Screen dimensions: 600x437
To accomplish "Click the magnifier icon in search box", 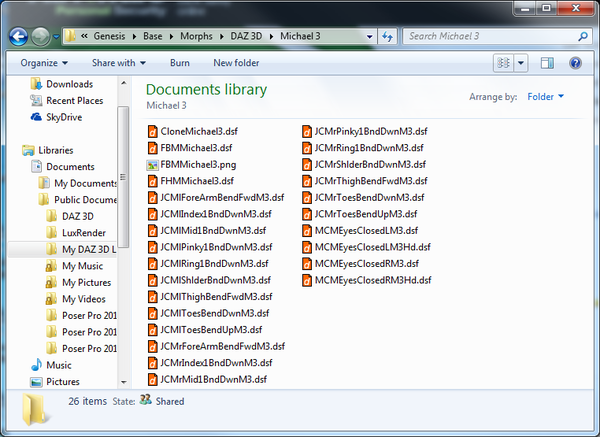I will click(583, 36).
